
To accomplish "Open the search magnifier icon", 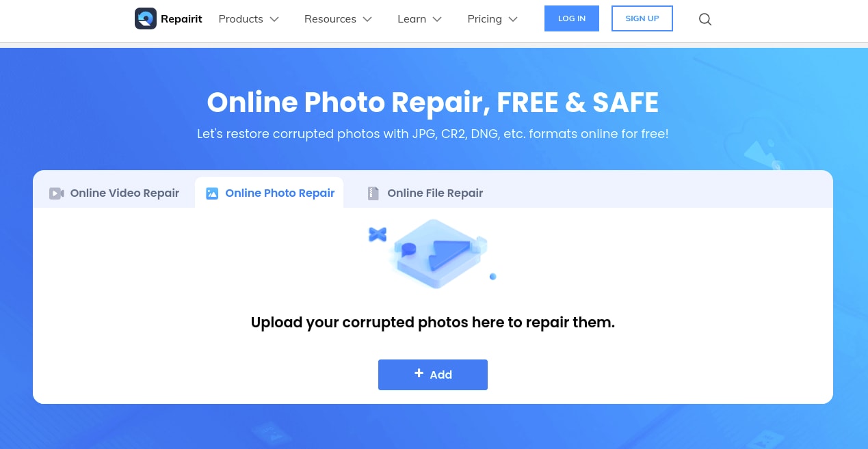I will 705,19.
